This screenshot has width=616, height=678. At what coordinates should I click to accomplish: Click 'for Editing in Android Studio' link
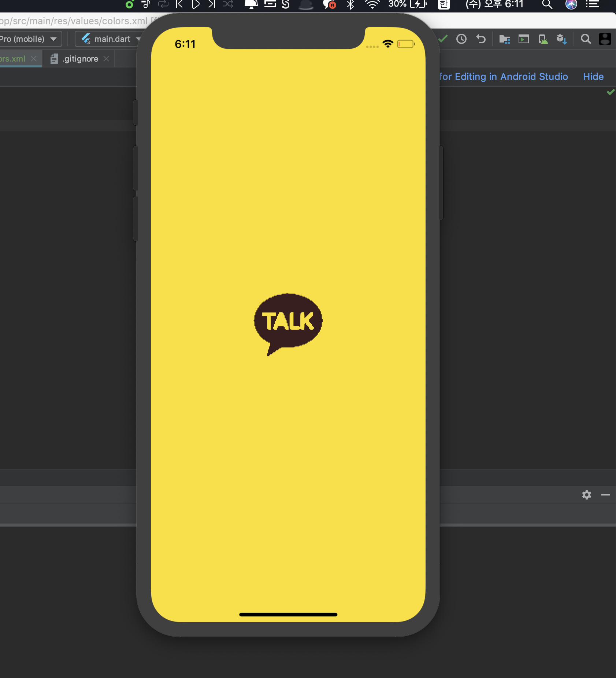pyautogui.click(x=504, y=77)
